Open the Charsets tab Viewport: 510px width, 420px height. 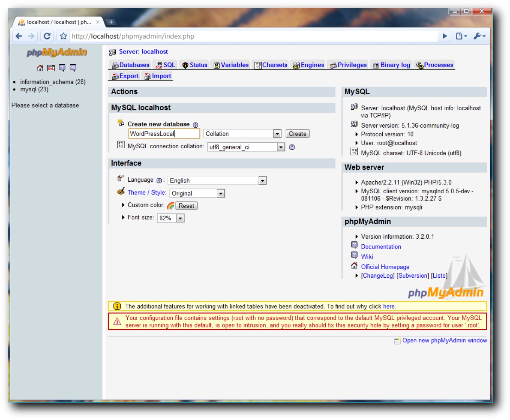click(271, 65)
